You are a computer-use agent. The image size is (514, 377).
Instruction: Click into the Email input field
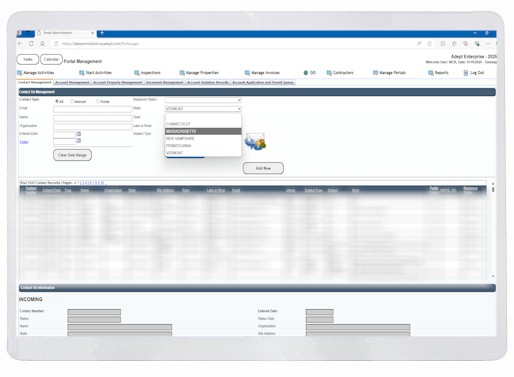point(92,109)
